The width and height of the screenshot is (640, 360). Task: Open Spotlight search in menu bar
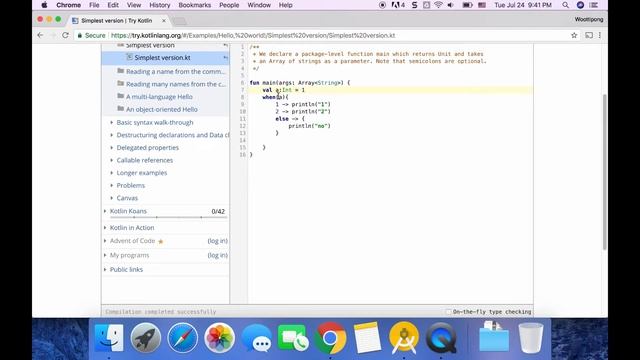coord(565,5)
